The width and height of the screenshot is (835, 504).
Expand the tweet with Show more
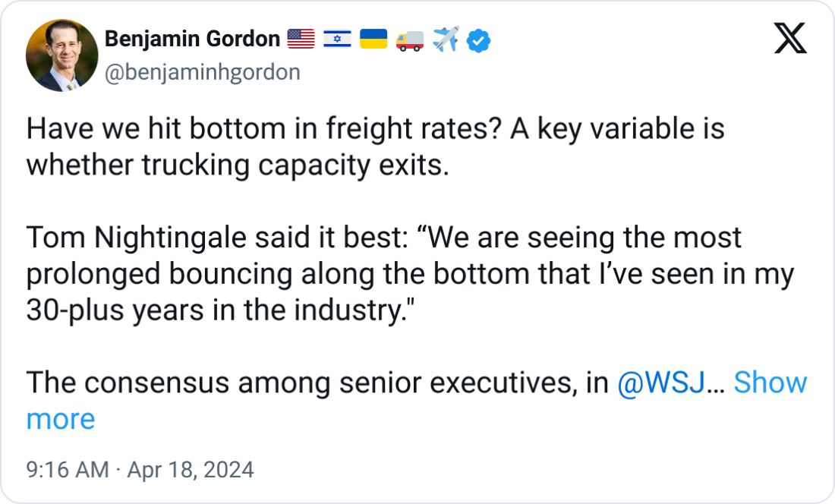(x=770, y=383)
